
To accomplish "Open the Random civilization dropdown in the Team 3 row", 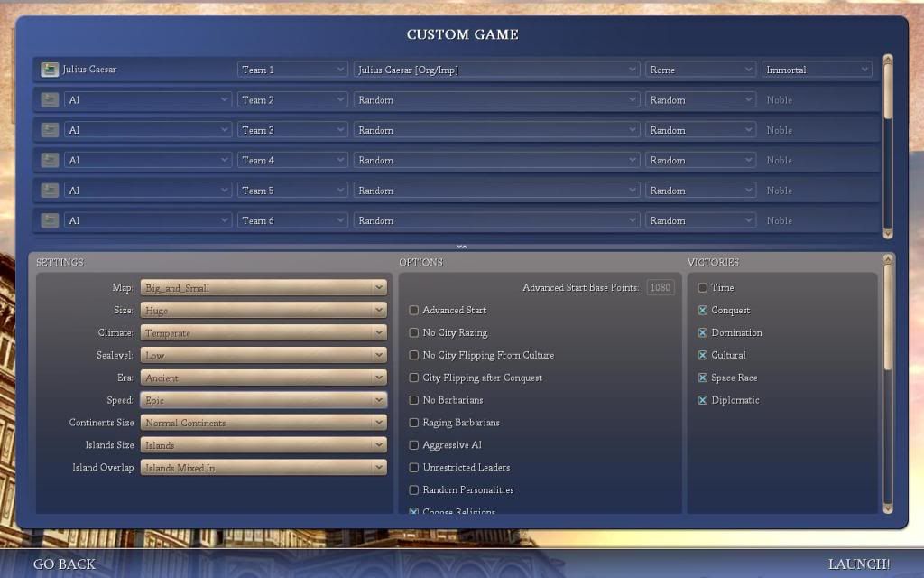I will (700, 130).
